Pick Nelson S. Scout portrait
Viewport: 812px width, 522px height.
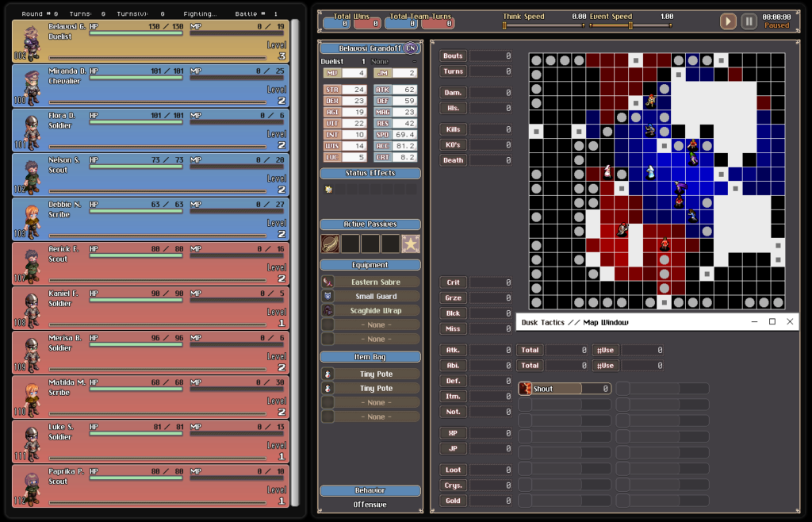click(32, 176)
